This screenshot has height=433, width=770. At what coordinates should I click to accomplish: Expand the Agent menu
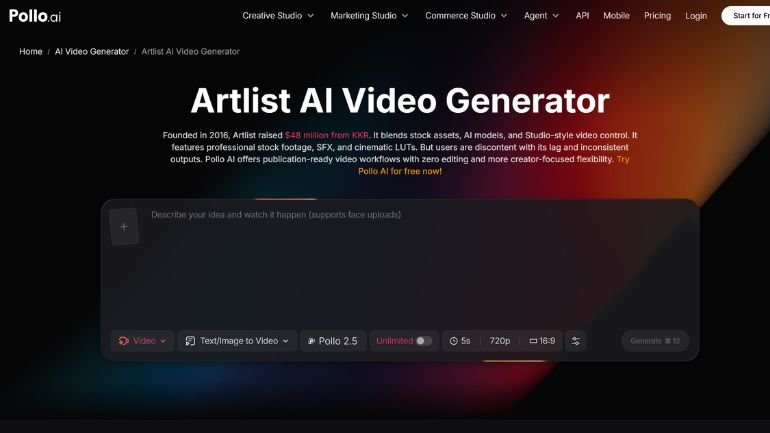point(541,16)
